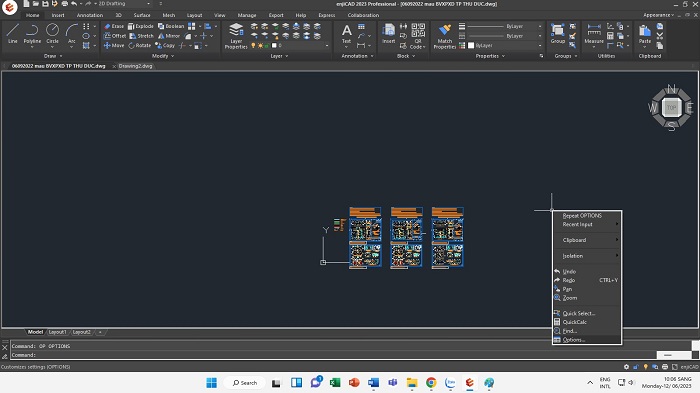Expand the Draw panel
Screen dimensions: 700x393
[x=53, y=56]
